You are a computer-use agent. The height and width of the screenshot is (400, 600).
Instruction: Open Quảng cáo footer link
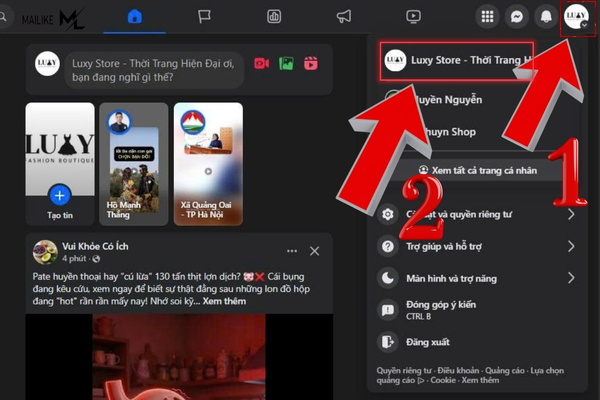point(505,371)
